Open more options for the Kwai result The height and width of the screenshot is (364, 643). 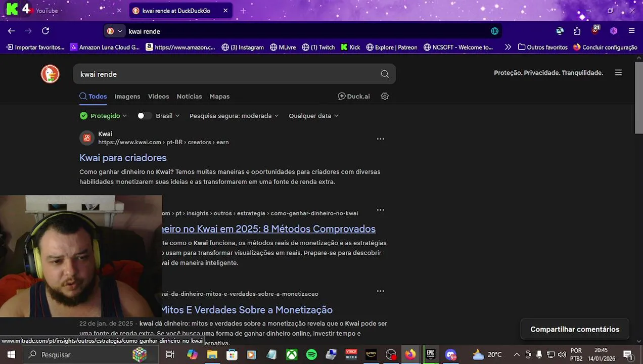point(381,139)
